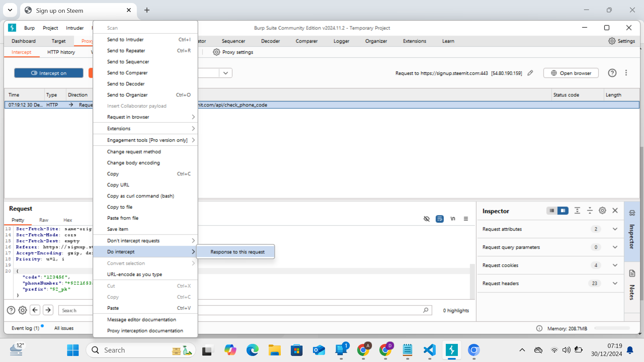The image size is (644, 362).
Task: Click the Burp Suite settings gear icon
Action: (x=612, y=41)
